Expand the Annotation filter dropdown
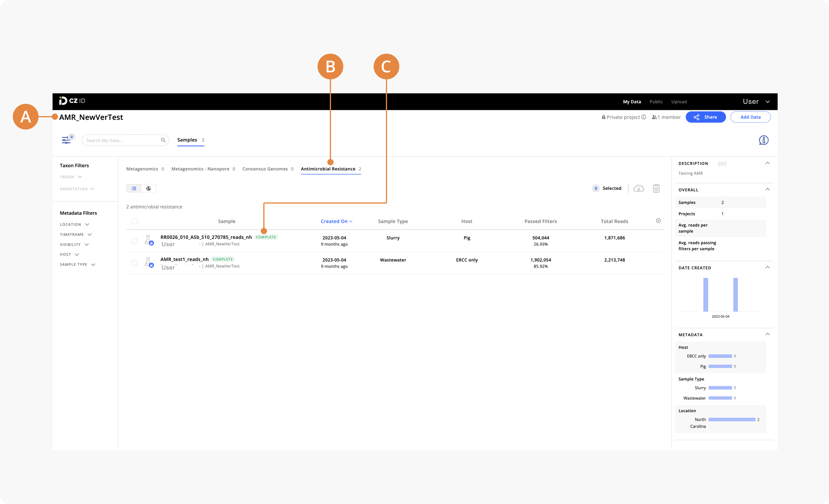 pyautogui.click(x=77, y=189)
